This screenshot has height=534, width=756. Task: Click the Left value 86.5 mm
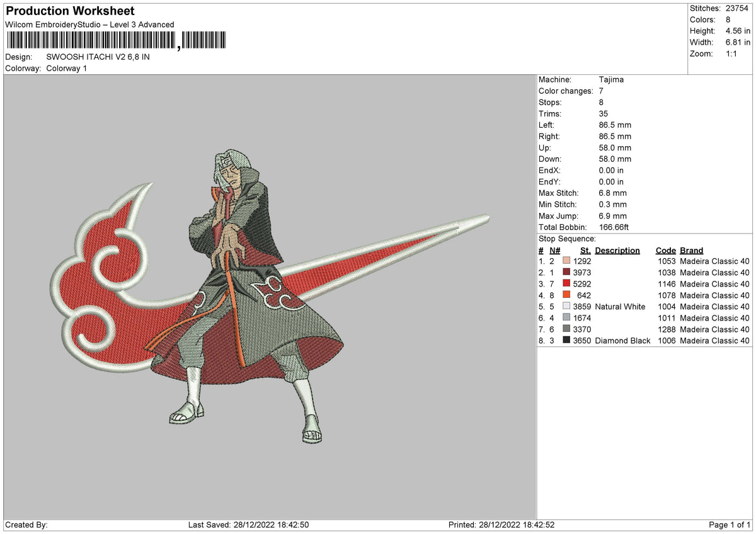tap(615, 125)
